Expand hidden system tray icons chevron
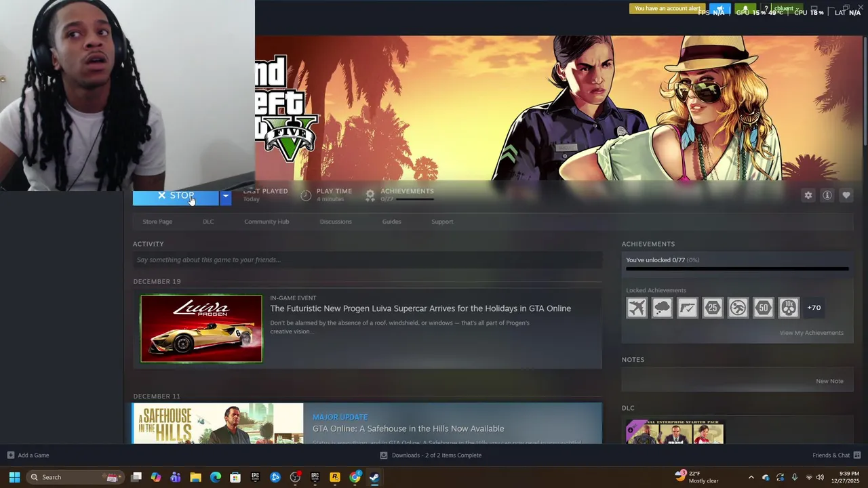 [x=751, y=477]
